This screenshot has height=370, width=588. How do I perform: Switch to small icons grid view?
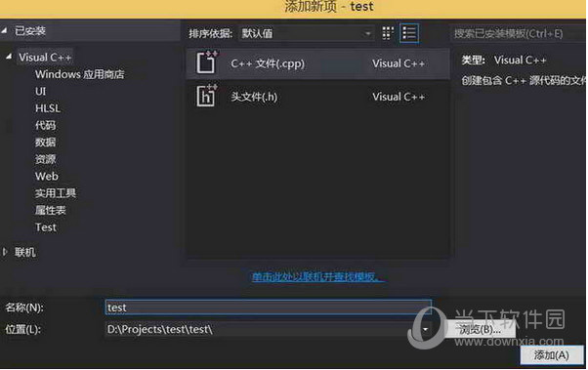pyautogui.click(x=388, y=33)
